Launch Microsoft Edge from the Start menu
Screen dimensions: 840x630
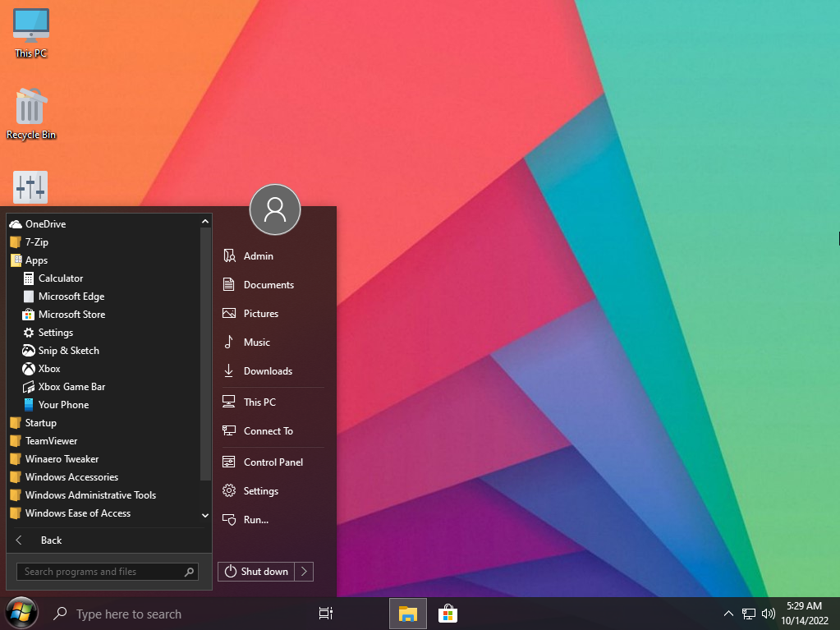71,297
